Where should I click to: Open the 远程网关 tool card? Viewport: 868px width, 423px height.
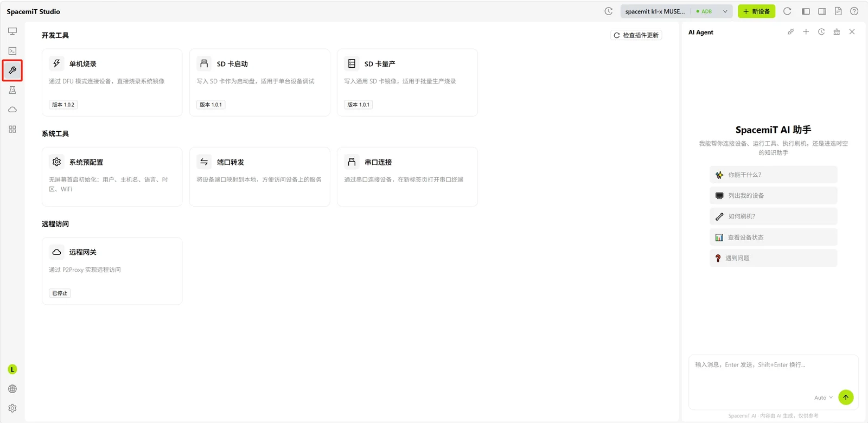(x=112, y=271)
